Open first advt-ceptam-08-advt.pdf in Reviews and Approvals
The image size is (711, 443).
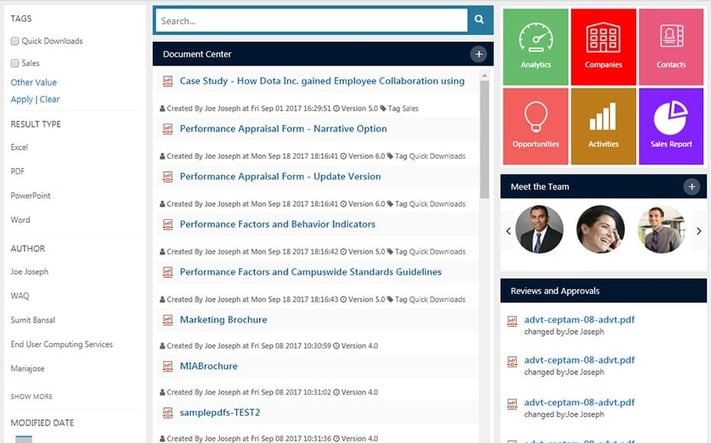pos(580,320)
